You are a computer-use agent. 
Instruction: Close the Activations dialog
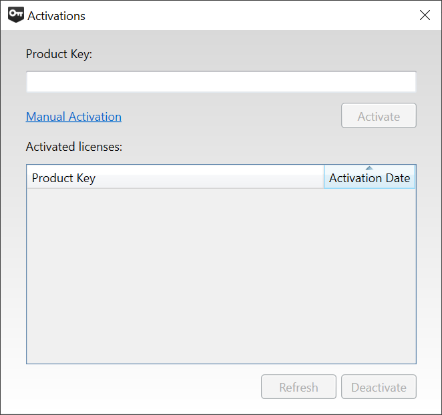click(x=425, y=15)
